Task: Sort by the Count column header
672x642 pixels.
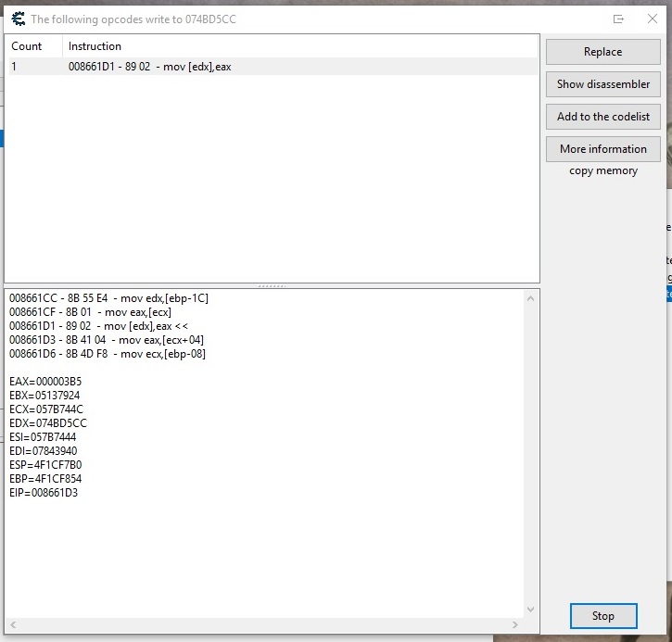Action: [x=34, y=45]
